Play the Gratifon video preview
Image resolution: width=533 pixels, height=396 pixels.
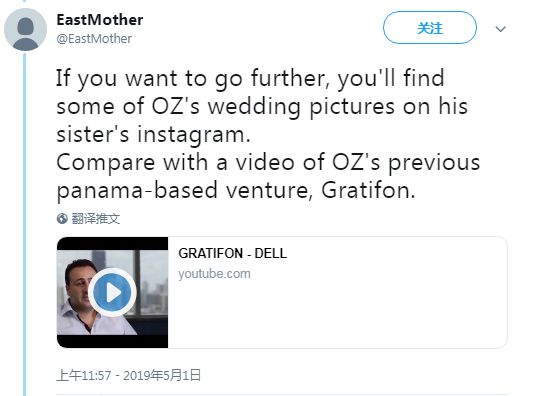[112, 292]
